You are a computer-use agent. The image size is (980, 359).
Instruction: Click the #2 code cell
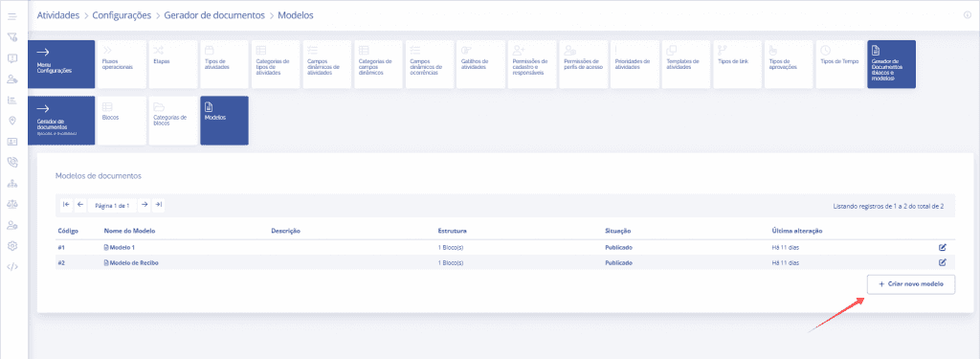point(61,262)
